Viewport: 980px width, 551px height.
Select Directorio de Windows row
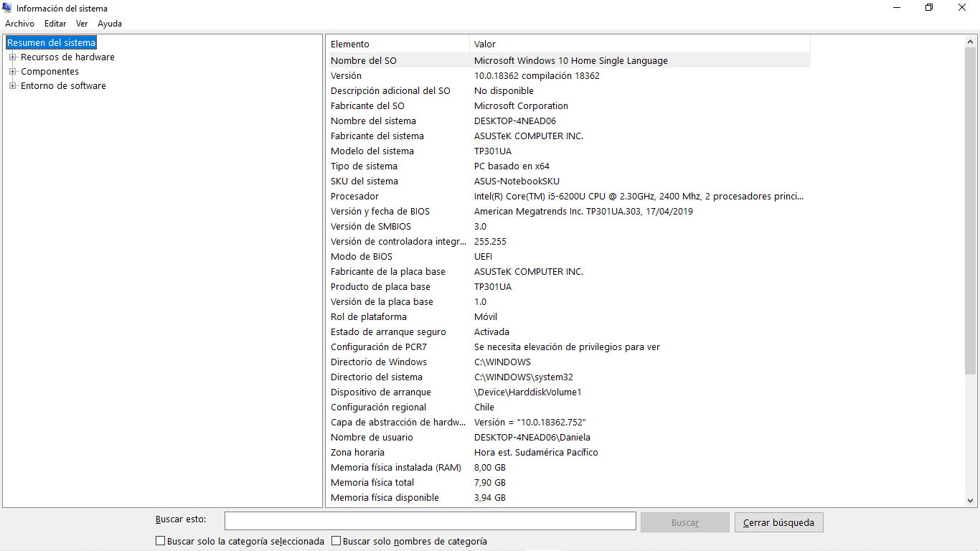tap(569, 362)
